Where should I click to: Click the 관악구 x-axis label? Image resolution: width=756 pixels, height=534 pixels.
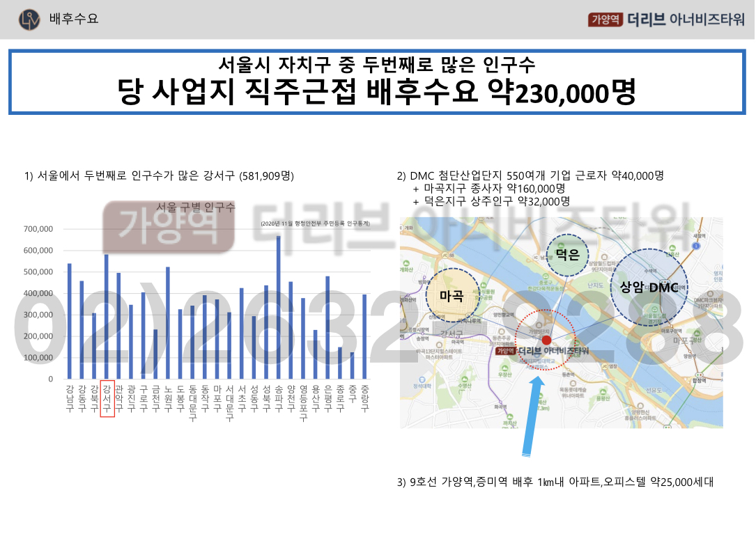(x=118, y=398)
